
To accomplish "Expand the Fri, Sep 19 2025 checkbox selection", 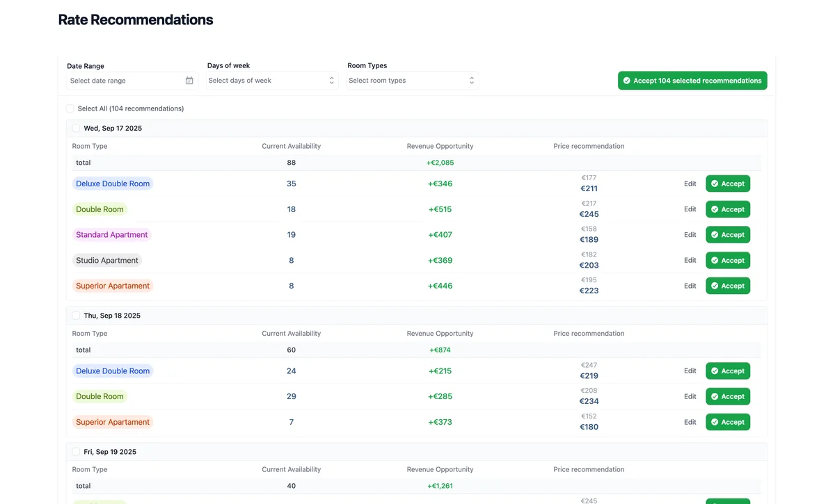I will (x=76, y=451).
